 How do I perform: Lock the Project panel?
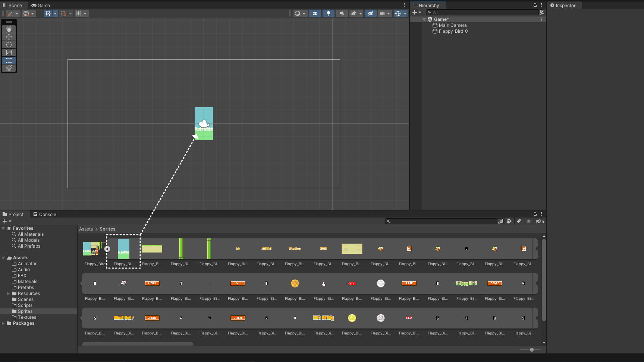pos(535,214)
